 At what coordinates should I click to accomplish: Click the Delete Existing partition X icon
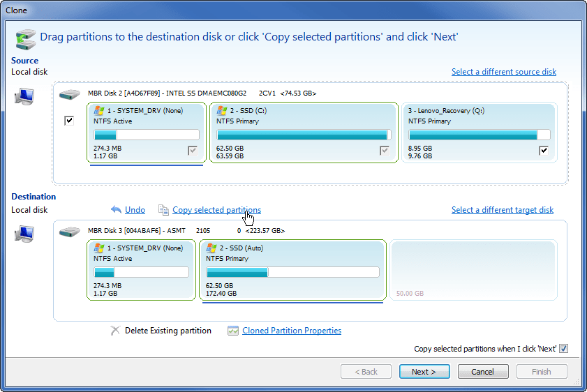coord(115,331)
